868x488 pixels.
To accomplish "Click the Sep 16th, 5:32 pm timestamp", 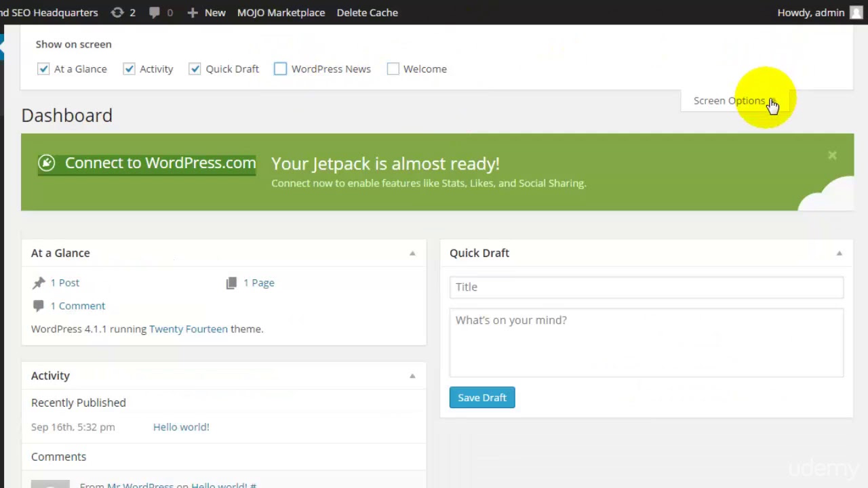I will tap(73, 427).
